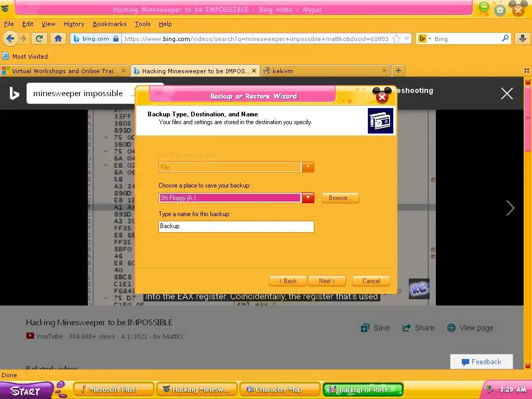Open the Most Visited bookmarks folder

point(25,56)
